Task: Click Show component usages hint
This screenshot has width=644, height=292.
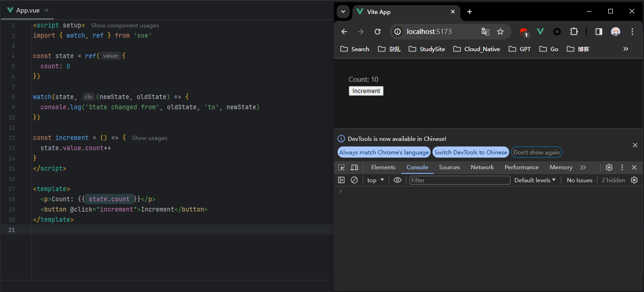Action: tap(125, 26)
